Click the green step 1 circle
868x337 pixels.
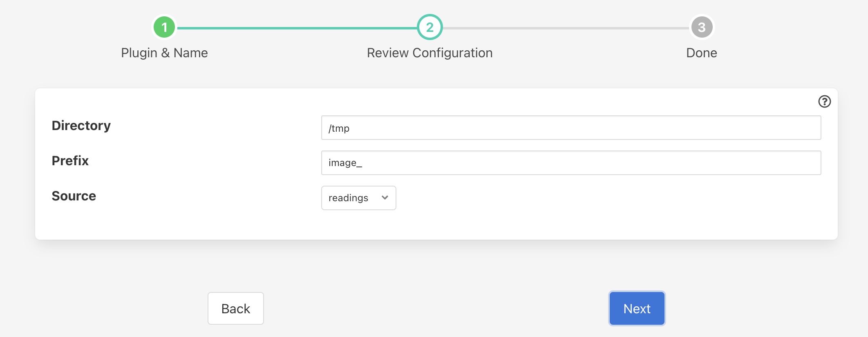click(164, 27)
